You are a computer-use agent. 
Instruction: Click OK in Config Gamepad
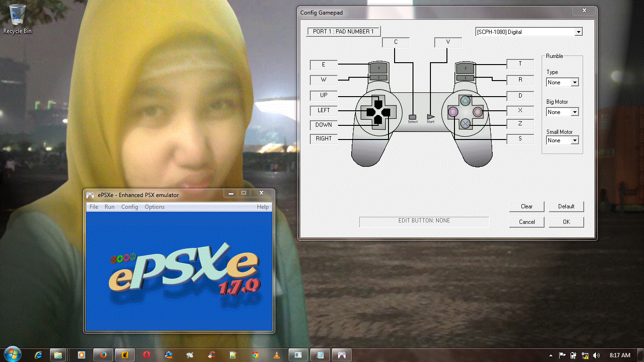click(566, 222)
